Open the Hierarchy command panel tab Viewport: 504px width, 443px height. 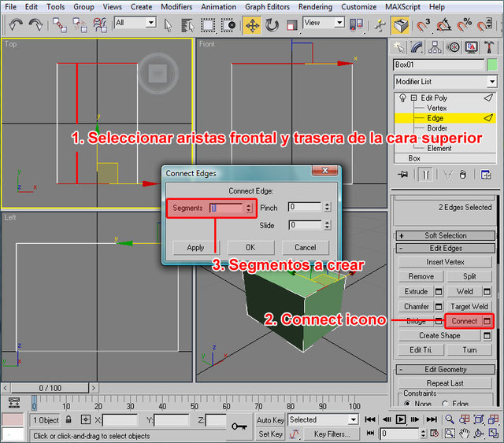[x=435, y=46]
